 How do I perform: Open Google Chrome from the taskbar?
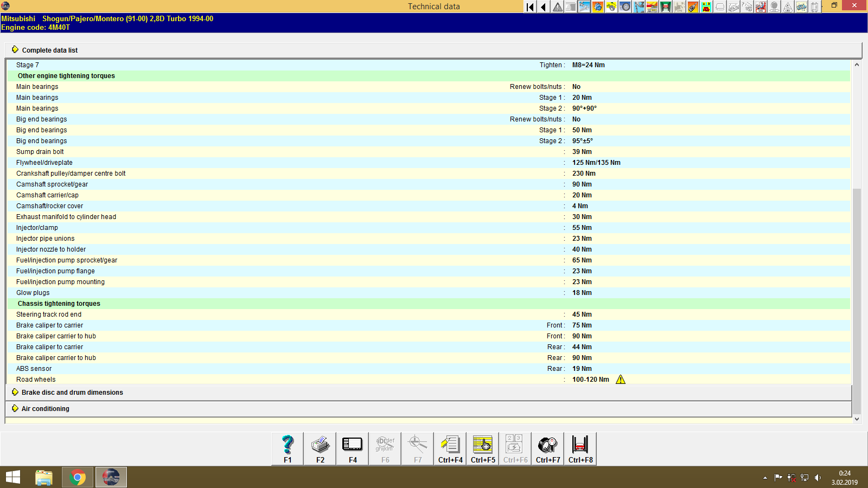pyautogui.click(x=77, y=477)
